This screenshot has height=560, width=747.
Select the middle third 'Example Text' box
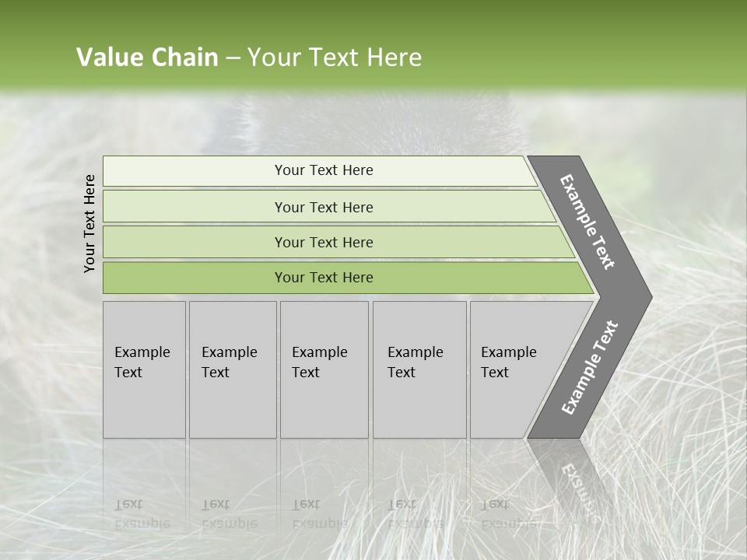(324, 369)
